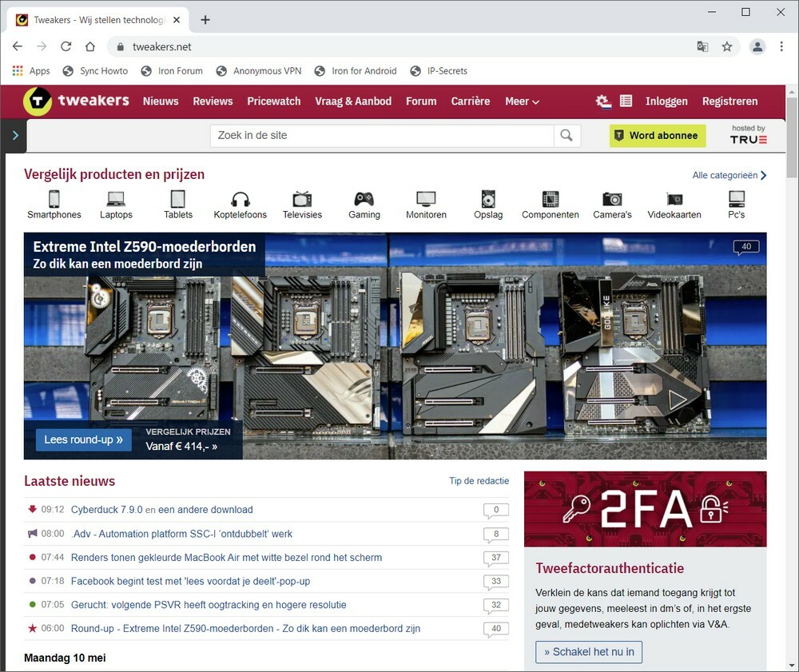
Task: Click the page vertical scrollbar thumb
Action: [792, 137]
